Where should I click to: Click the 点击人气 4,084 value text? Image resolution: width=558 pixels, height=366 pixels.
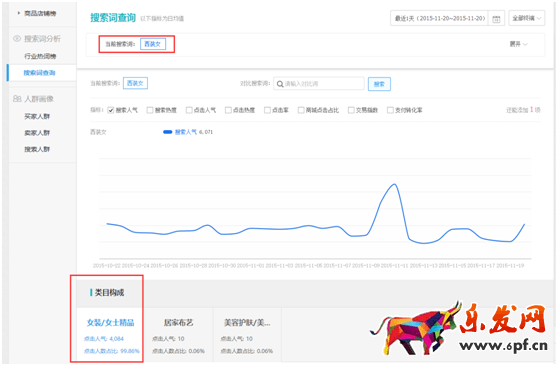click(104, 339)
